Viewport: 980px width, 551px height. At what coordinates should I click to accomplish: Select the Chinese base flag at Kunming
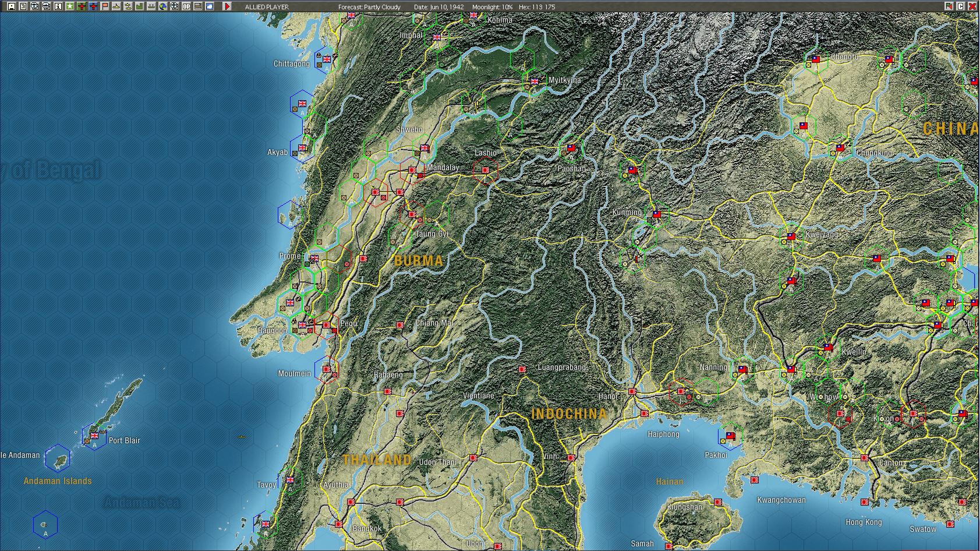[657, 214]
